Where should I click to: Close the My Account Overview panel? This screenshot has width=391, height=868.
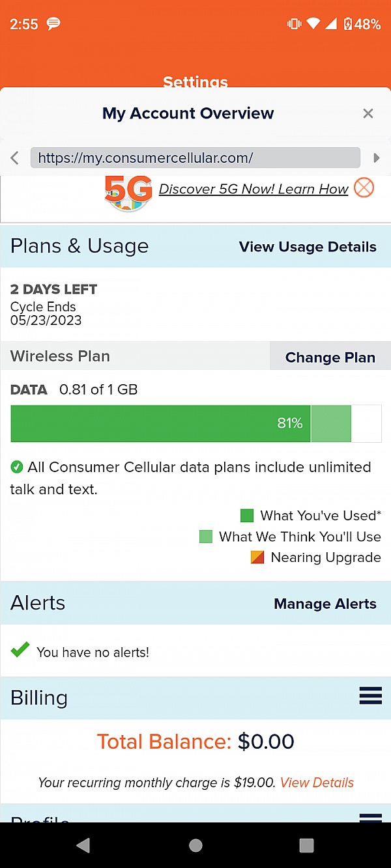(368, 113)
